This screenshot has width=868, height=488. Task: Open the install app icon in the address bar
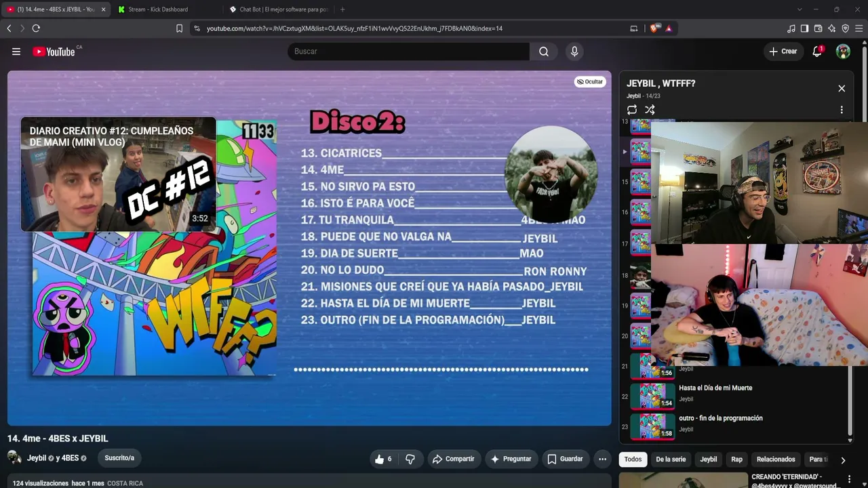click(634, 28)
